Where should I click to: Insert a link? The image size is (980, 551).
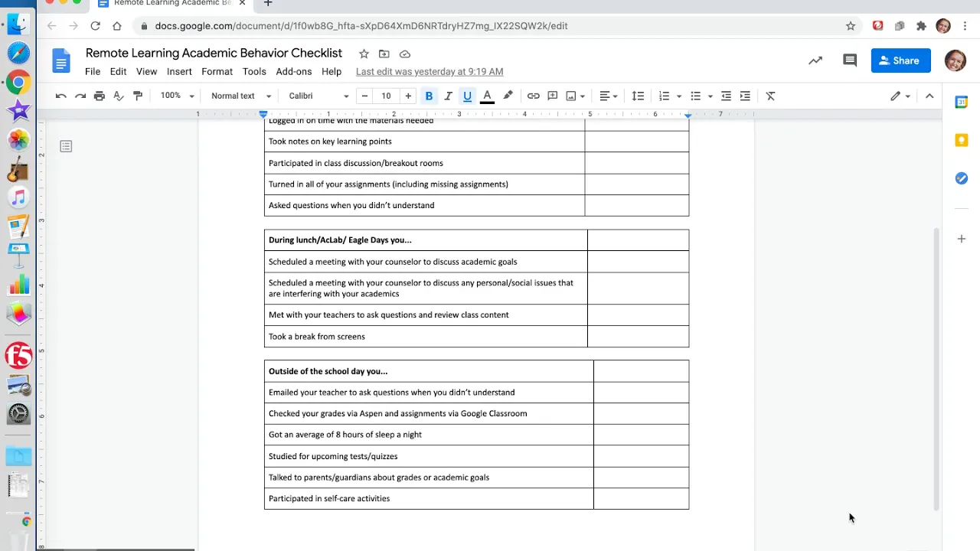tap(534, 96)
